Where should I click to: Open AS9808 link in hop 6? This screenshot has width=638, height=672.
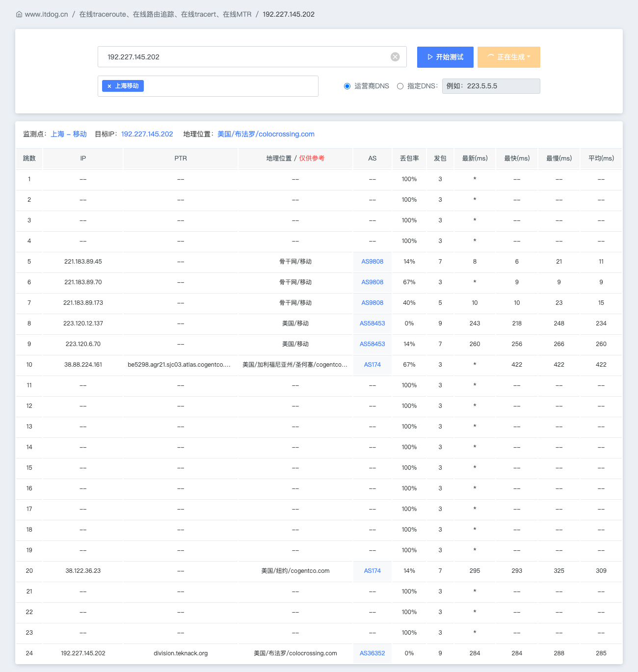click(372, 282)
